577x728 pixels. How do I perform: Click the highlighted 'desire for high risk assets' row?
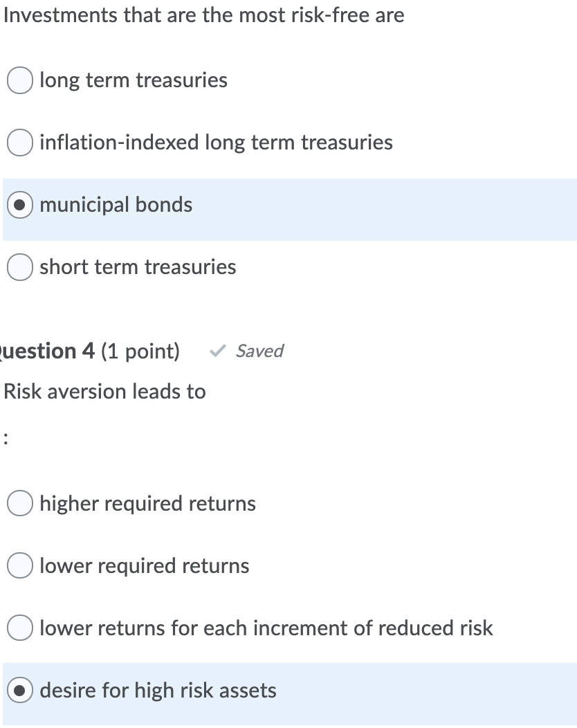tap(158, 691)
